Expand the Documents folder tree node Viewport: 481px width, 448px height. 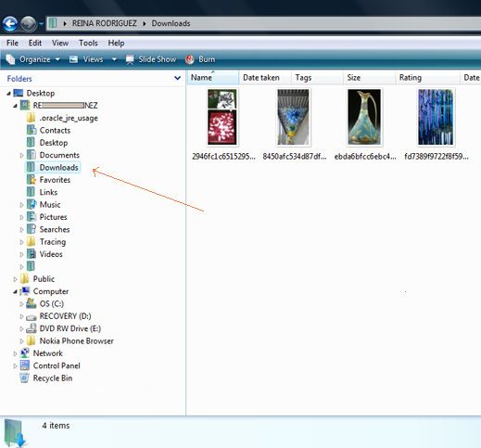click(x=21, y=155)
